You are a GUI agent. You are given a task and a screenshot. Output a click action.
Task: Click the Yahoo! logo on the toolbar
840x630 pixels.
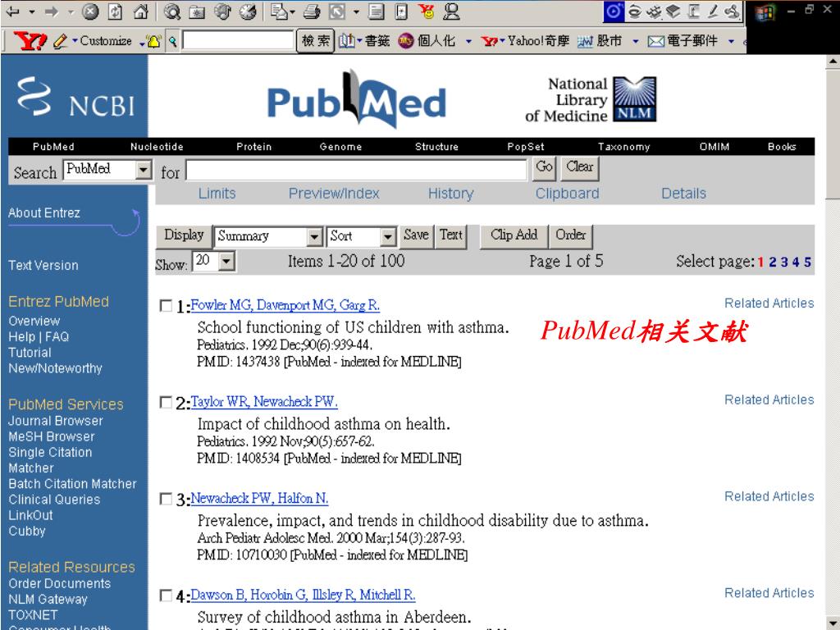pos(30,41)
